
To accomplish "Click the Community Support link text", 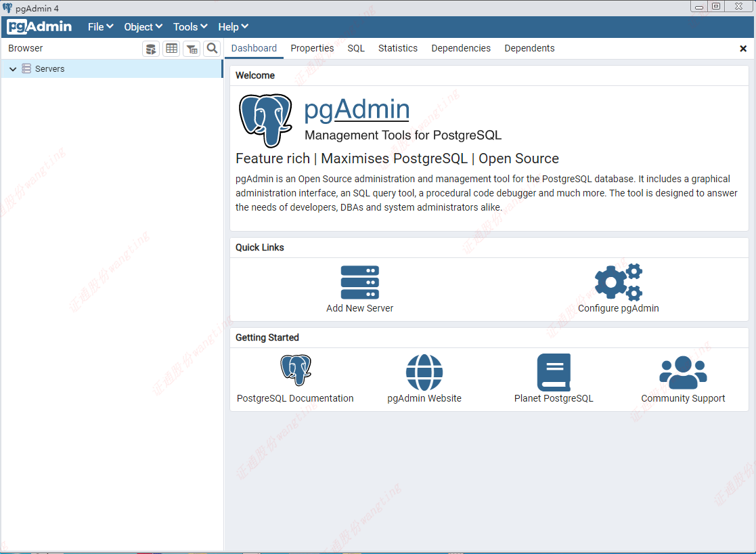I will tap(683, 399).
